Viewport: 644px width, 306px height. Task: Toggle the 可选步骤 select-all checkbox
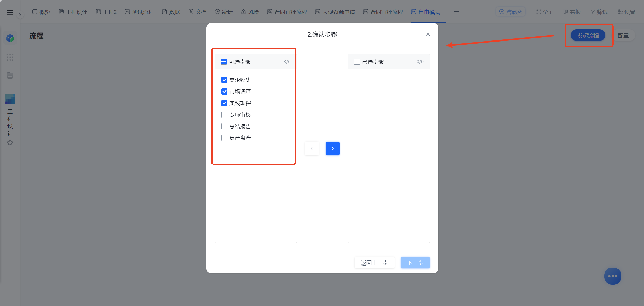tap(224, 62)
